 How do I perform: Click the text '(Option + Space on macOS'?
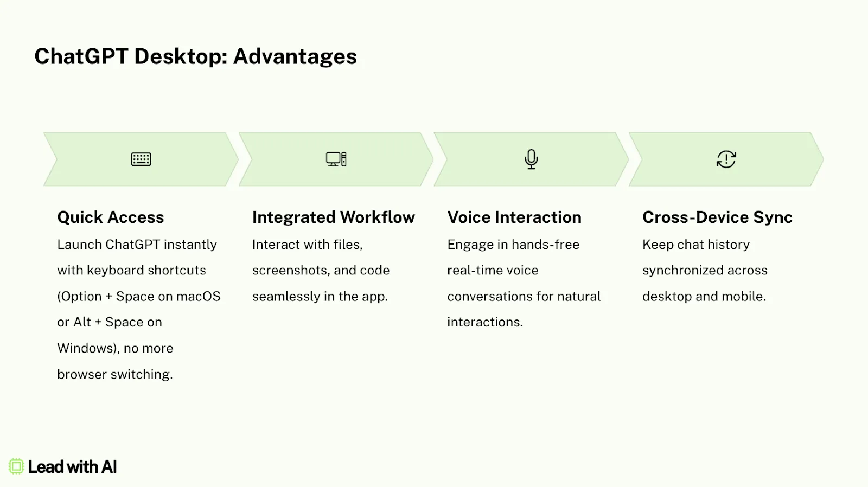click(x=139, y=296)
